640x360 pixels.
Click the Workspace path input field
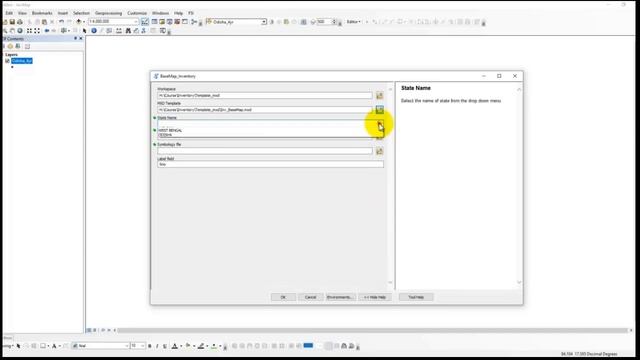(x=265, y=96)
